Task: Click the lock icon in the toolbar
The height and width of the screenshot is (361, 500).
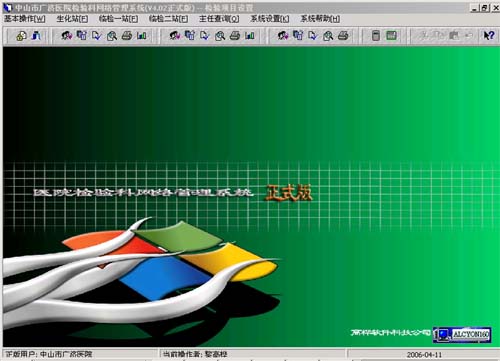Action: tap(21, 36)
